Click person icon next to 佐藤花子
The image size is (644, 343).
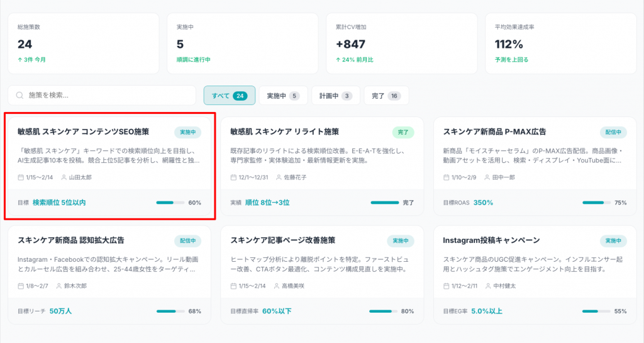(x=278, y=177)
